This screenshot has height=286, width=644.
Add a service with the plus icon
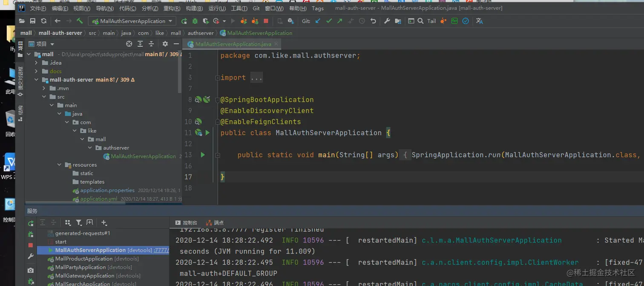click(x=104, y=222)
